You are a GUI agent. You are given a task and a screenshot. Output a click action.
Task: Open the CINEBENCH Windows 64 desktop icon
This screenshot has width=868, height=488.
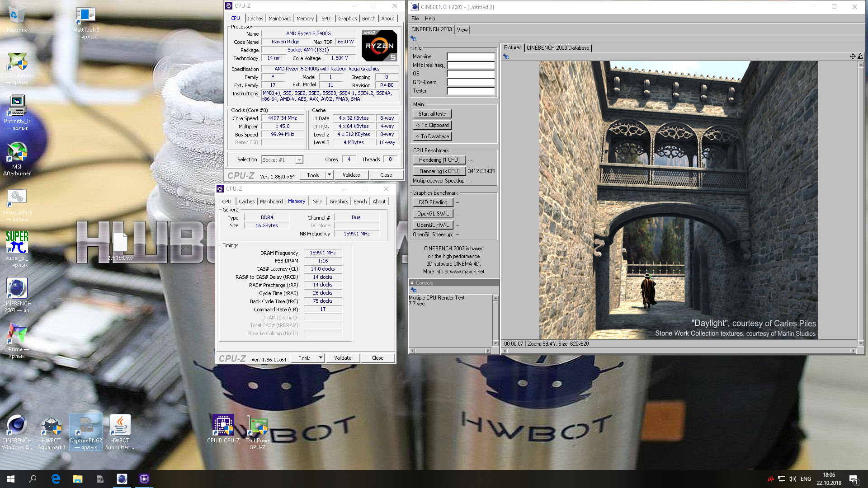(x=17, y=432)
